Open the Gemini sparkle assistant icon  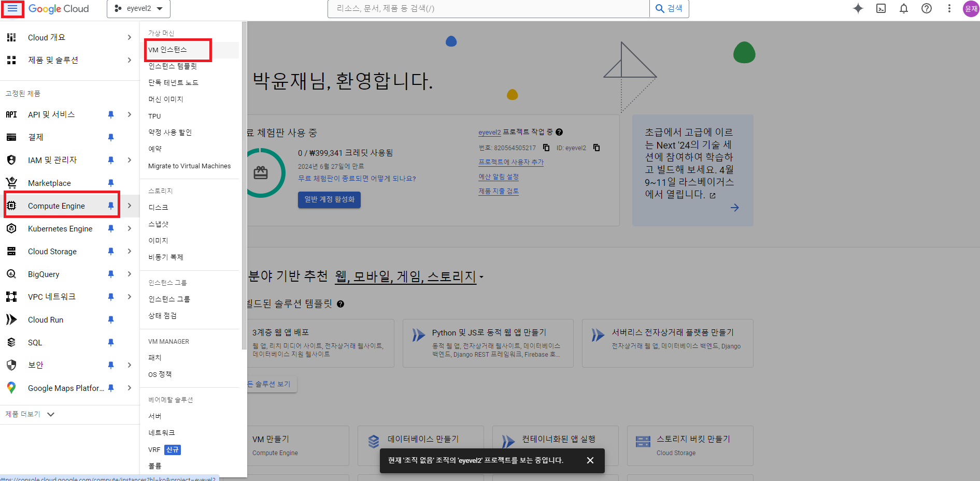[x=858, y=8]
